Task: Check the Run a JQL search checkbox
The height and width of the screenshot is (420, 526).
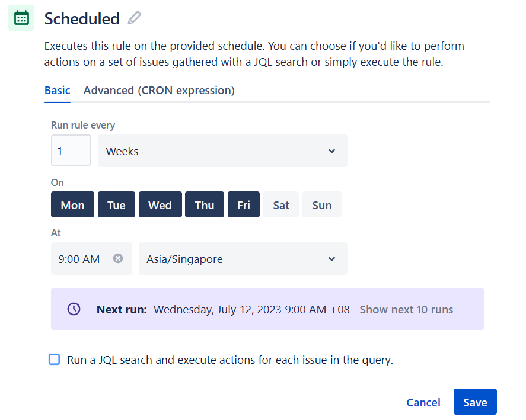Action: pyautogui.click(x=55, y=360)
